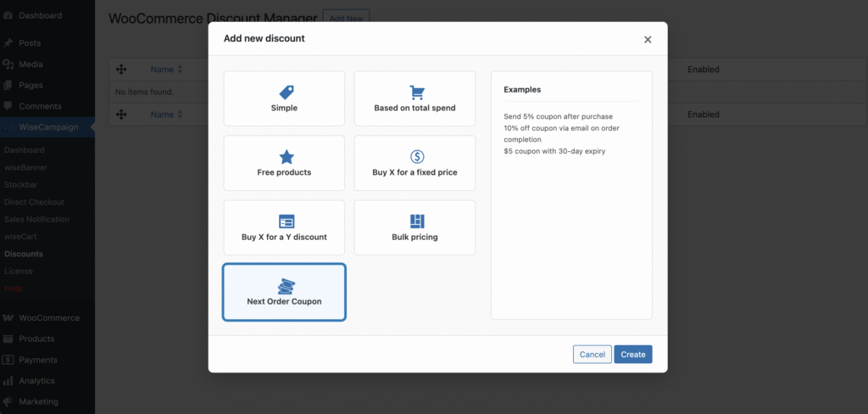Click the red Help link in sidebar

tap(14, 288)
